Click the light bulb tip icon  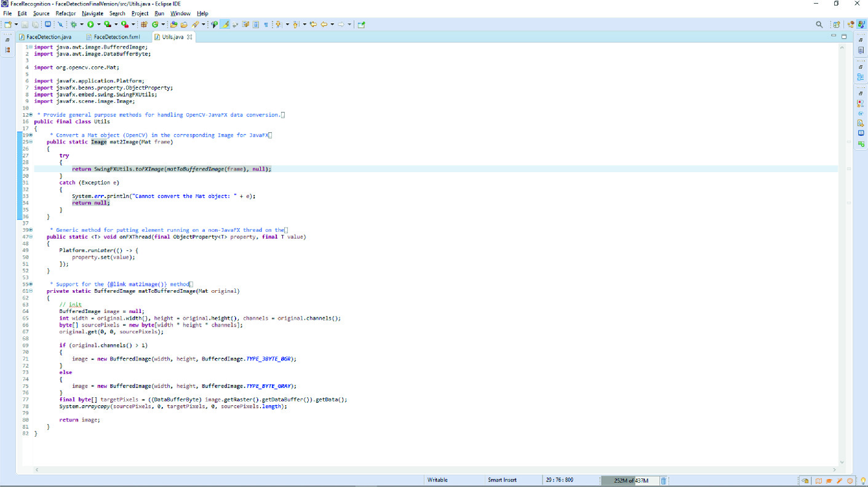[x=862, y=481]
